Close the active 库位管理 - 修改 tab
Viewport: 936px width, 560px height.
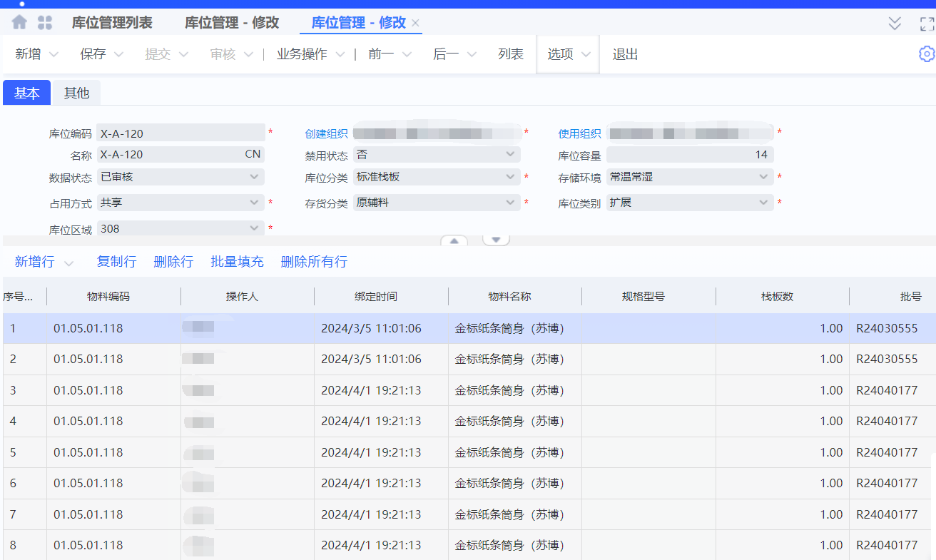(x=416, y=23)
